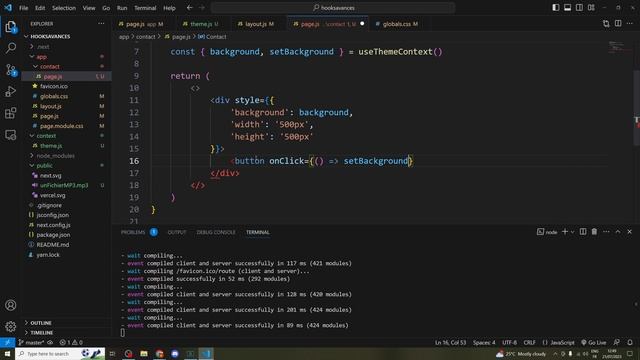Screen dimensions: 640x360
Task: Open the Terminal menu
Action: tap(145, 8)
